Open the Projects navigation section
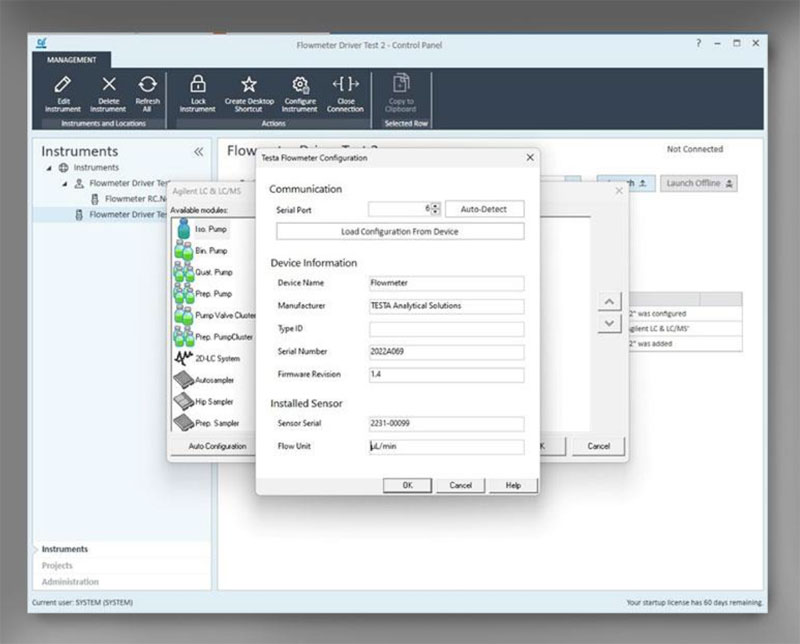This screenshot has height=644, width=800. pyautogui.click(x=57, y=565)
